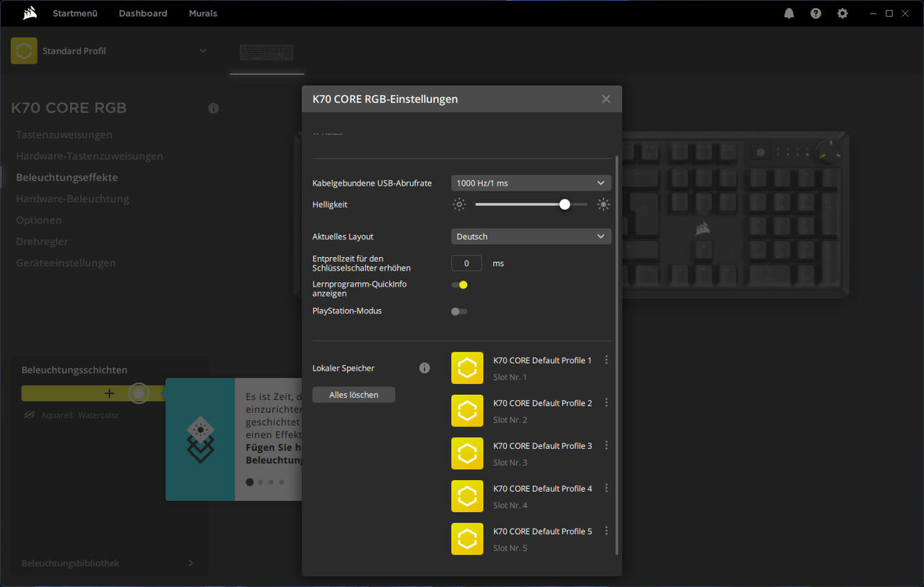Open the Murals tab
Viewport: 924px width, 587px height.
click(x=203, y=13)
